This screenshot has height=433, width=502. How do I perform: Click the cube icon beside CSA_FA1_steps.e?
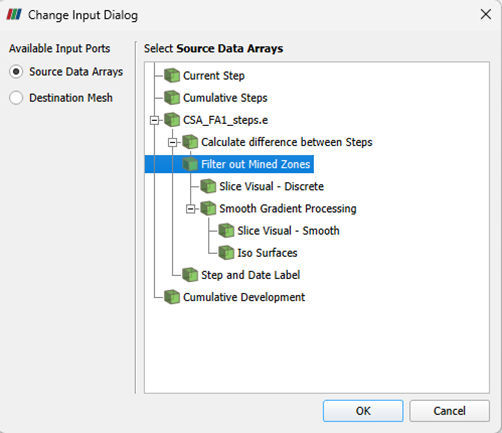(x=172, y=120)
